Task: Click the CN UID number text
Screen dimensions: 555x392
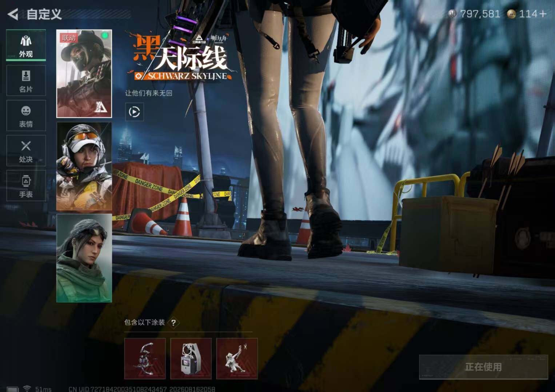Action: coord(141,389)
